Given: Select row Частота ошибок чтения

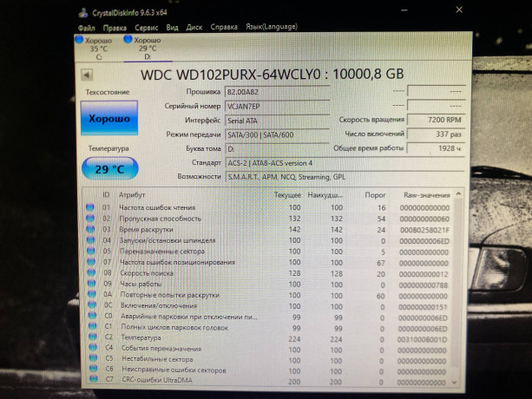Looking at the screenshot, I should pos(268,207).
